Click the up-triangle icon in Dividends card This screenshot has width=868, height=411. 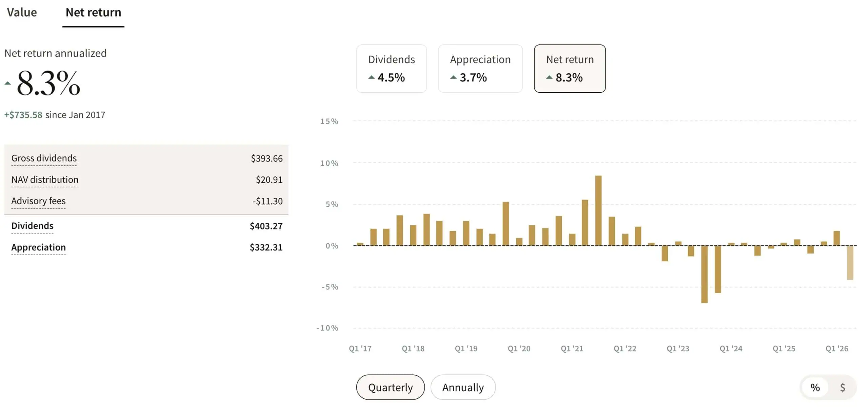tap(372, 77)
